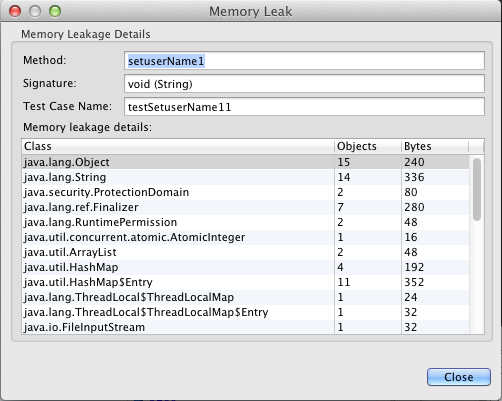Sort by Objects column header
Screen dimensions: 502x401
pyautogui.click(x=368, y=146)
